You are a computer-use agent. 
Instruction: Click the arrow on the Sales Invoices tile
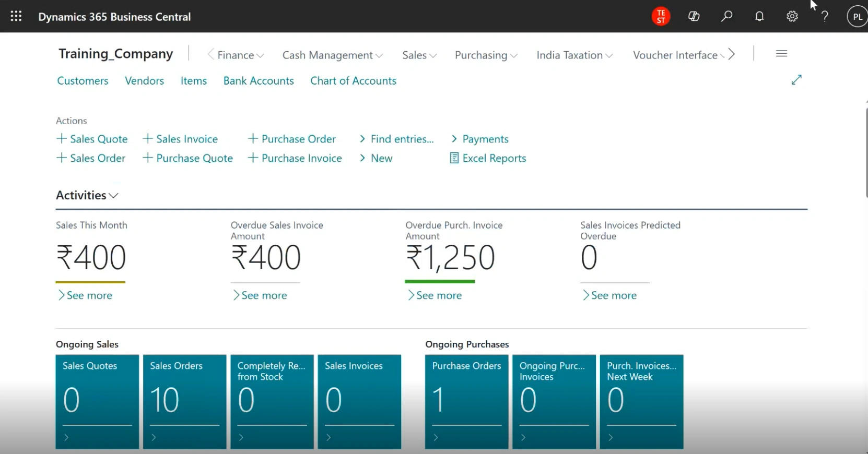329,437
